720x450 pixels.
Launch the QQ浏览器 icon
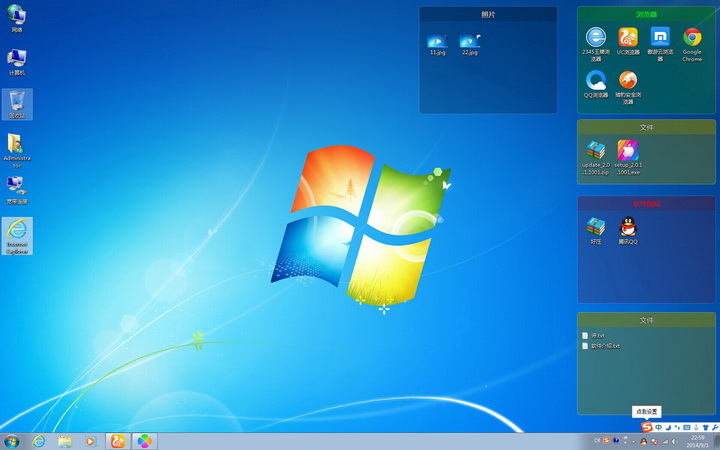pos(596,84)
